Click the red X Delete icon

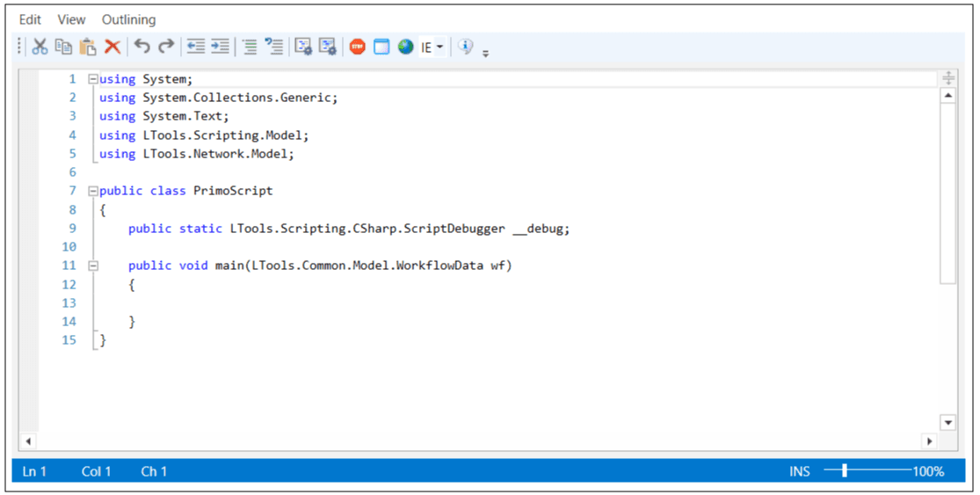pos(113,47)
